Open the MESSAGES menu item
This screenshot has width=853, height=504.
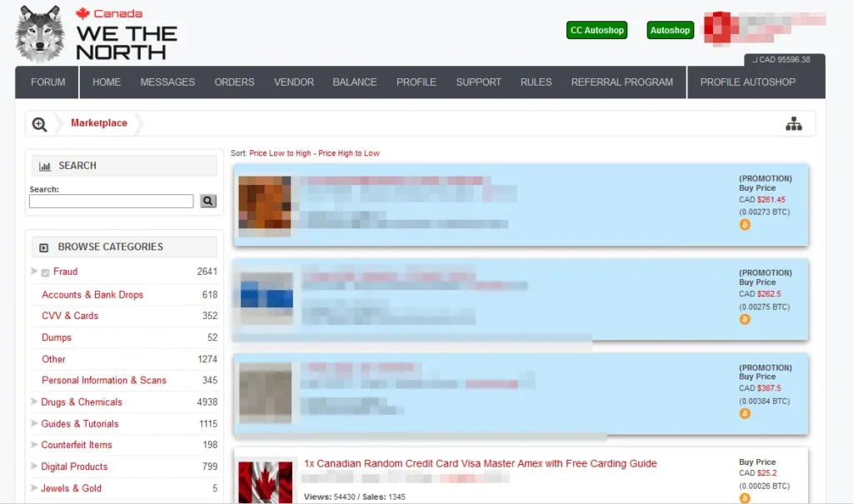coord(167,82)
